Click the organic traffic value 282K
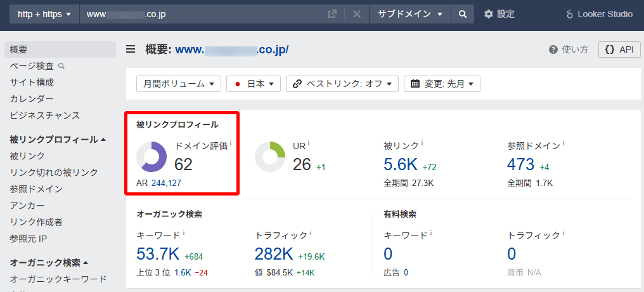The width and height of the screenshot is (644, 292). click(x=274, y=254)
